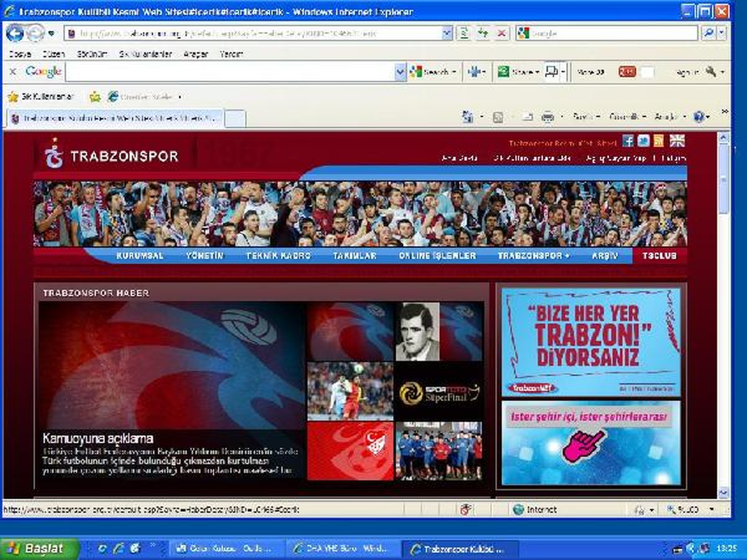Click the Sık Kullanılanlar star icon
Image resolution: width=747 pixels, height=560 pixels.
click(13, 96)
